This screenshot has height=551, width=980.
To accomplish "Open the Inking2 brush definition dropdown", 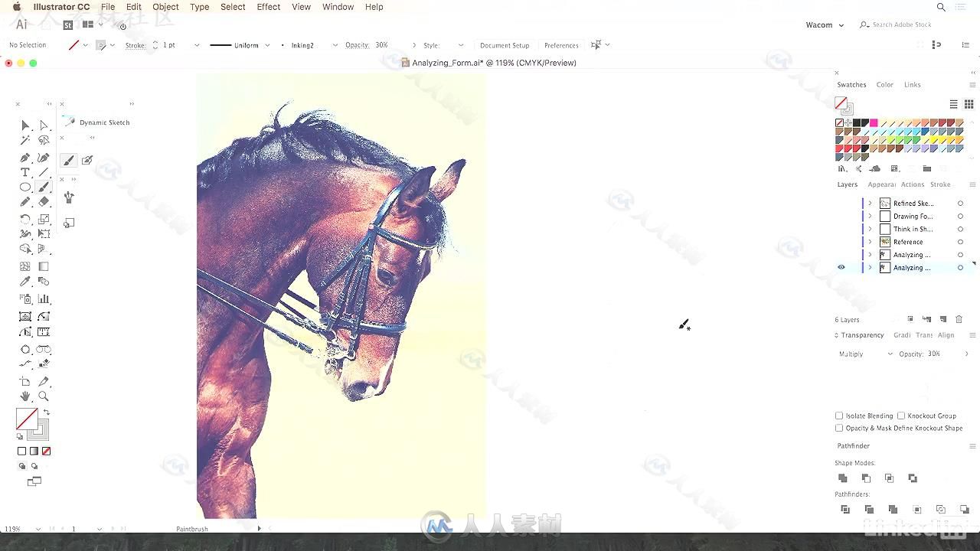I will tap(335, 45).
